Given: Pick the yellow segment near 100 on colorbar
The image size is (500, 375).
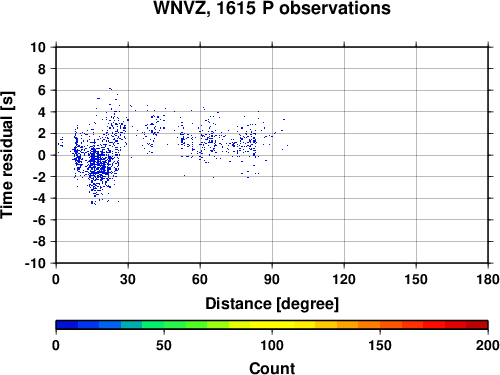Looking at the screenshot, I should point(272,325).
